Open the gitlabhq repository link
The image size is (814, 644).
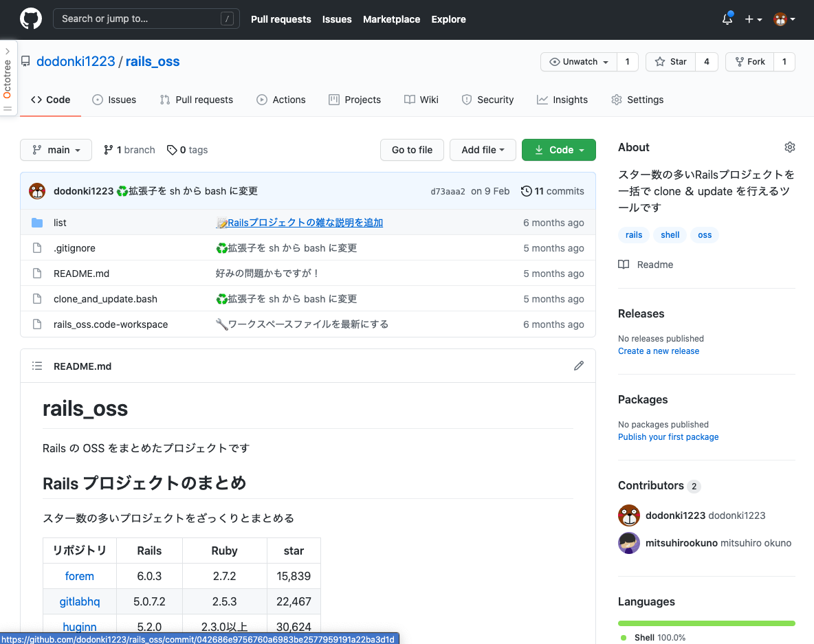[80, 601]
